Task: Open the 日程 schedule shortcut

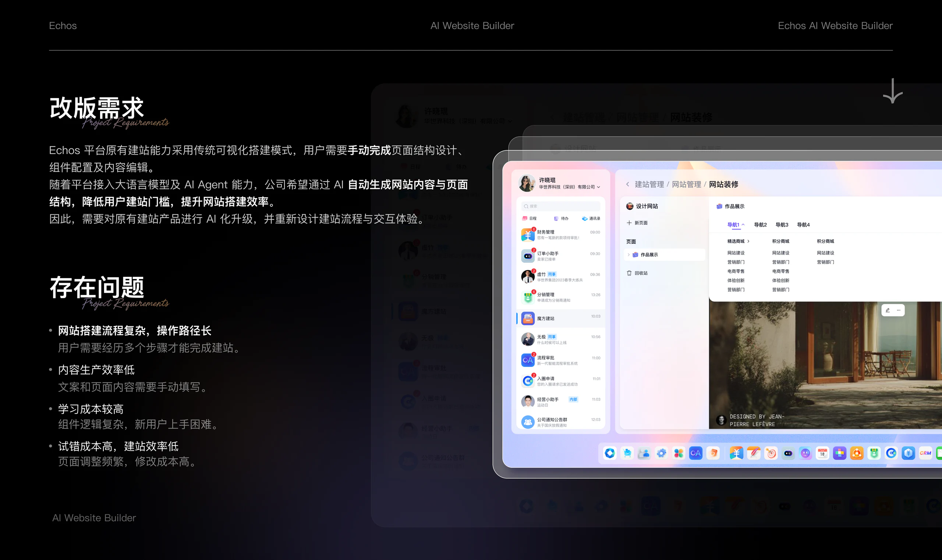Action: tap(530, 218)
